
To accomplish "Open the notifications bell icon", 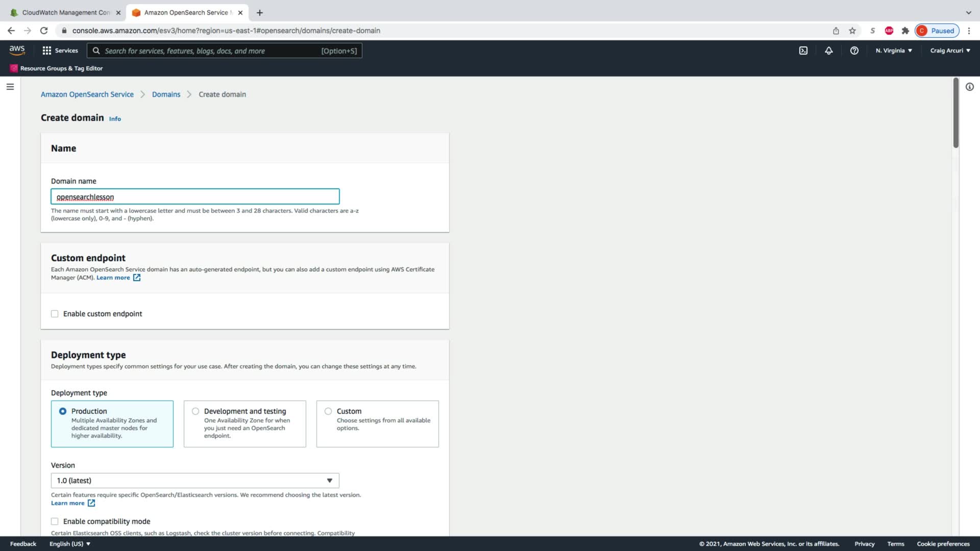I will point(828,51).
